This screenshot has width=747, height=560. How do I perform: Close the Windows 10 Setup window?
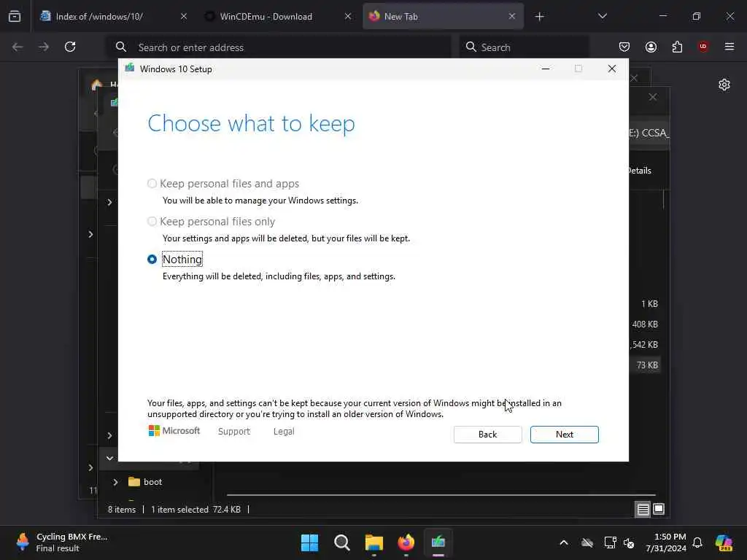coord(612,69)
